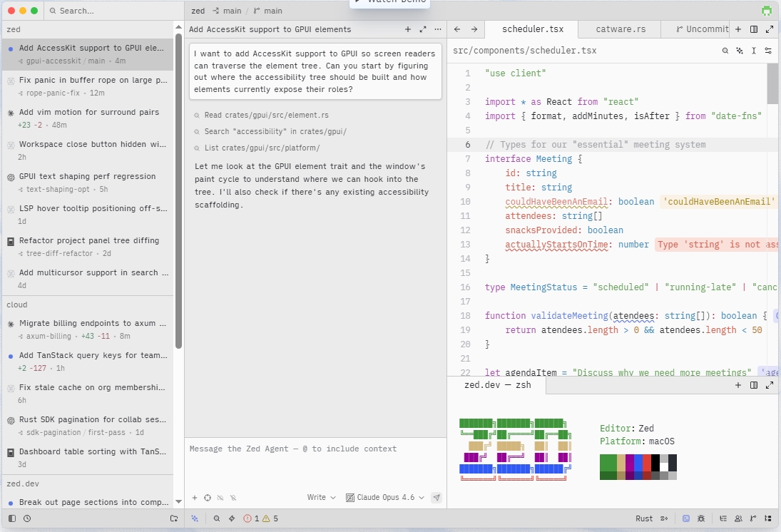Click the edit prediction icon beside Rust

(664, 518)
